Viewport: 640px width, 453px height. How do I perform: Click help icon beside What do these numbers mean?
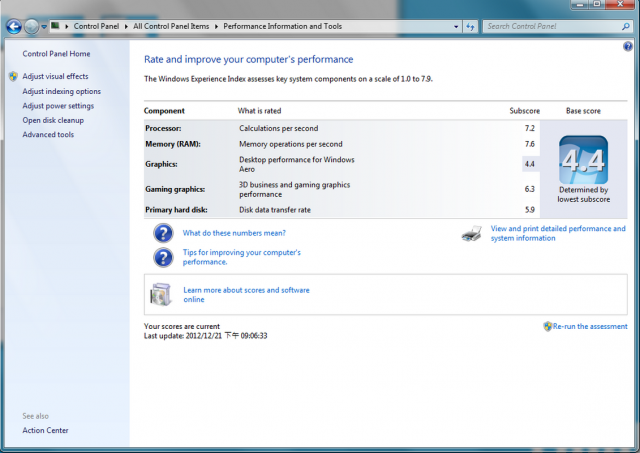163,233
